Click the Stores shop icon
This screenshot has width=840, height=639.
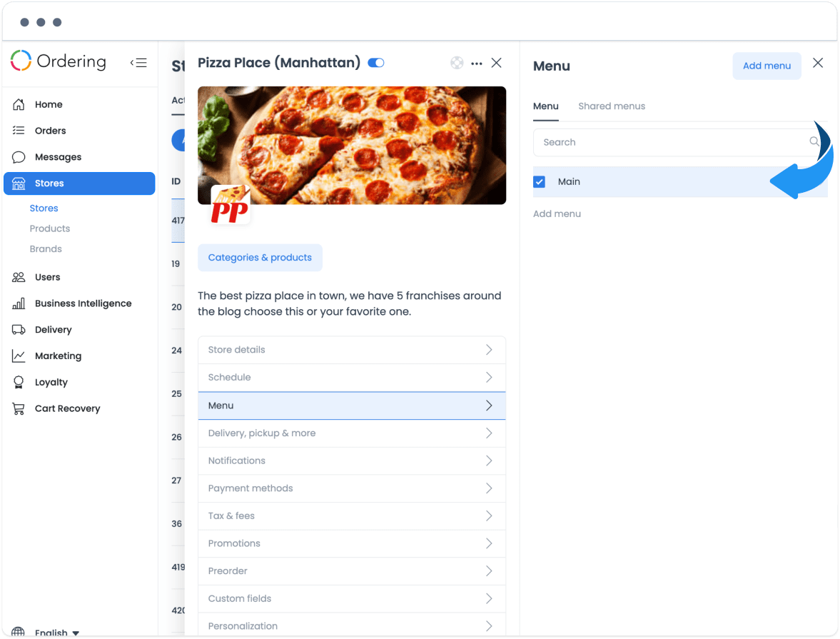tap(19, 183)
